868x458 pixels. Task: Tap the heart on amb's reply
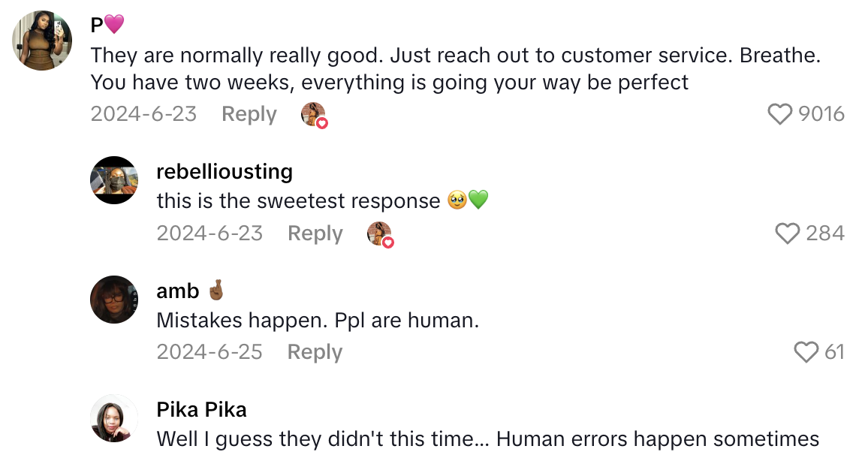[806, 352]
